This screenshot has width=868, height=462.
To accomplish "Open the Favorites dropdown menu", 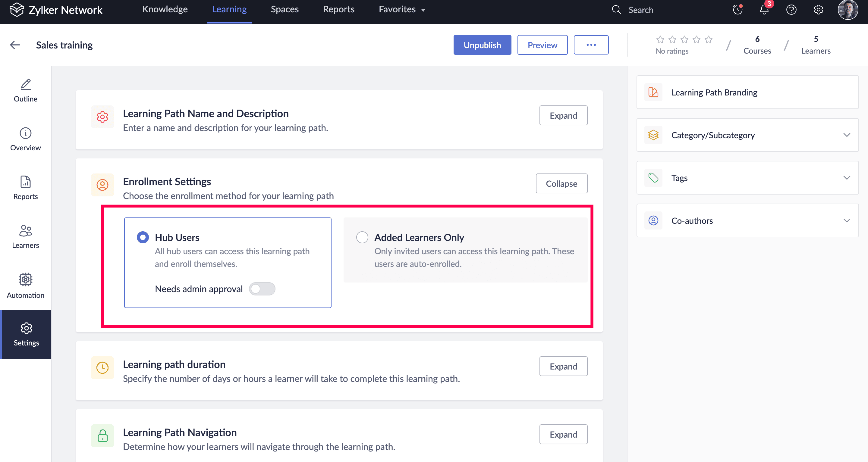I will (x=402, y=9).
